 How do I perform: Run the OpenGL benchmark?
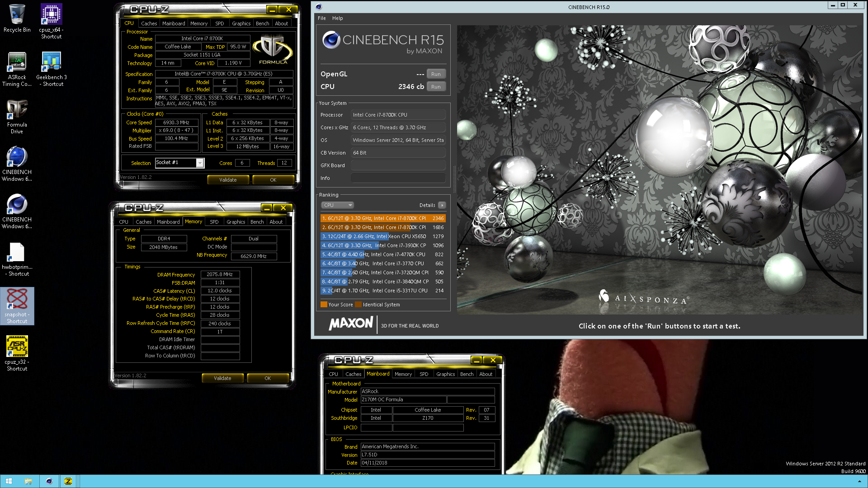click(436, 74)
